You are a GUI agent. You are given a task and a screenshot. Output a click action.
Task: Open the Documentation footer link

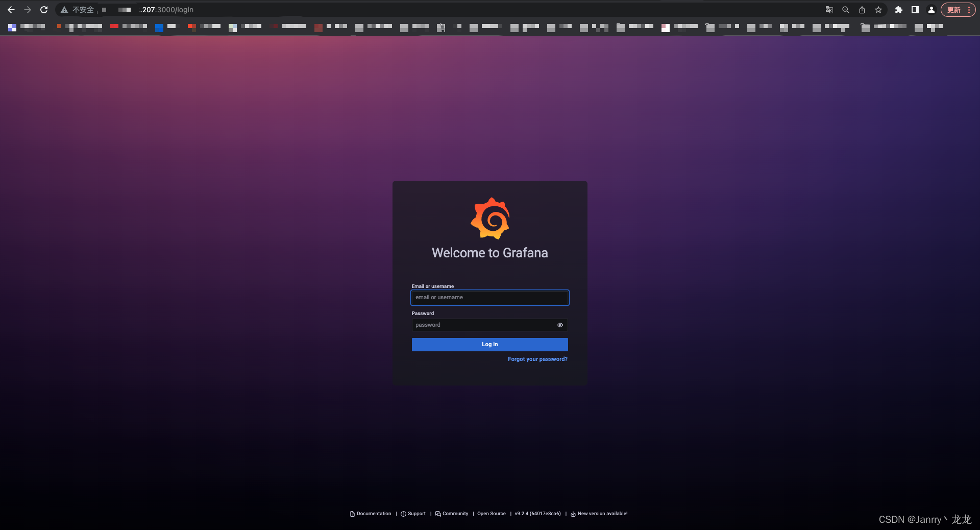(371, 514)
